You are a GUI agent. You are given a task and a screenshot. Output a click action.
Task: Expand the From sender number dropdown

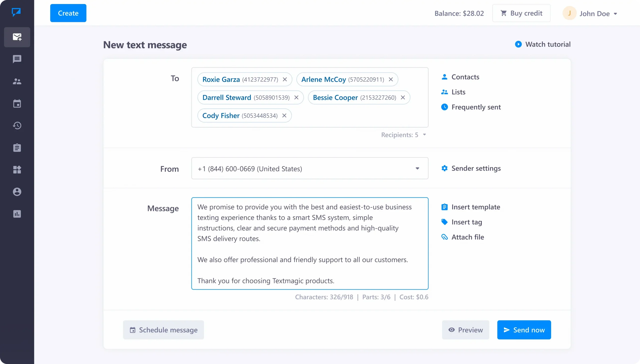coord(417,168)
